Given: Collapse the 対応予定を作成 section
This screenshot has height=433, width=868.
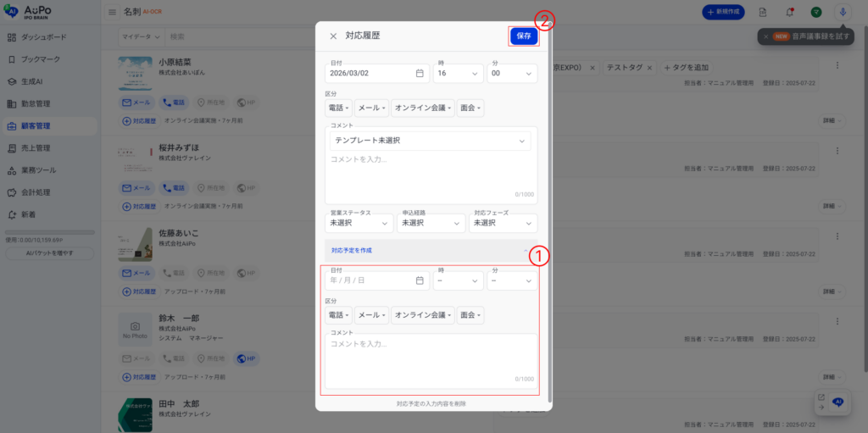Looking at the screenshot, I should (x=352, y=250).
